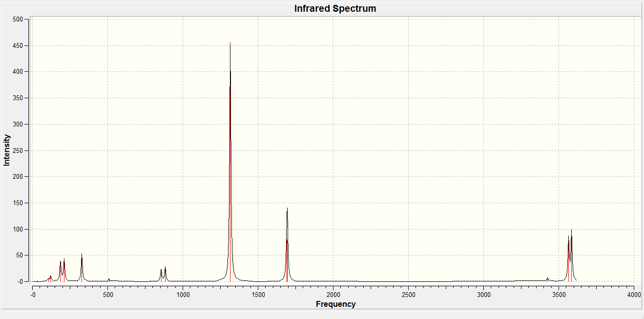Click the 300 tick on Intensity axis

click(x=18, y=124)
